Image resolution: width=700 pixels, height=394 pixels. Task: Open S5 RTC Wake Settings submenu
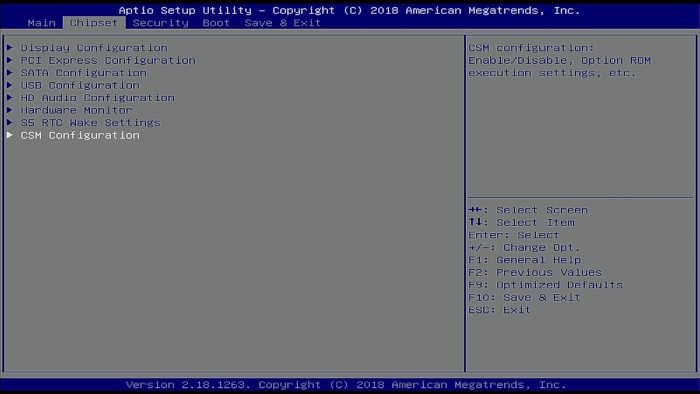(91, 123)
